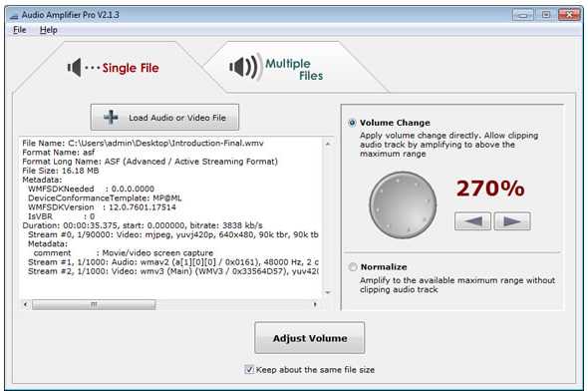
Task: Toggle Keep about the same file size
Action: click(x=249, y=370)
